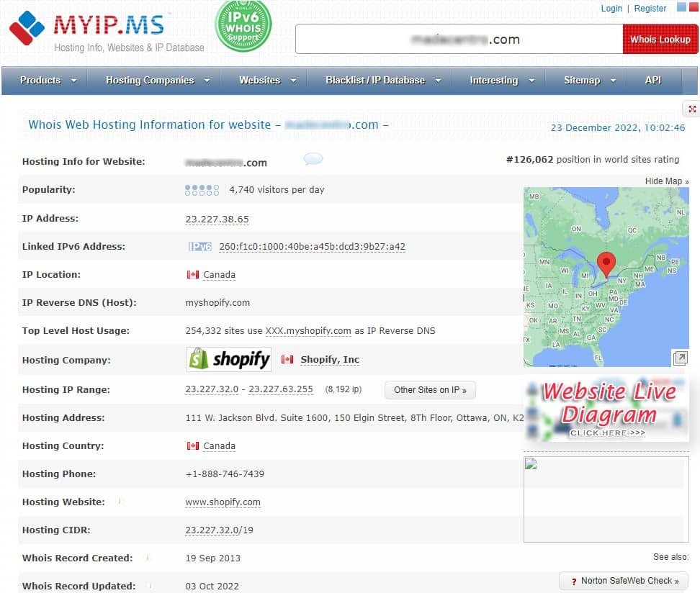Click the Other Sites on IP button
Screen dimensions: 700x593
pyautogui.click(x=430, y=390)
